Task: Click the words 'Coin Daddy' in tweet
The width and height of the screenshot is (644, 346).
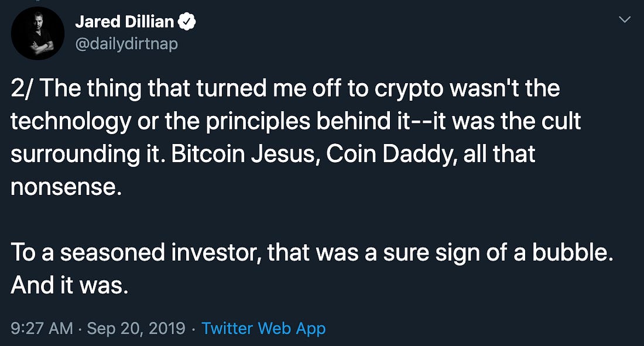Action: [x=392, y=154]
